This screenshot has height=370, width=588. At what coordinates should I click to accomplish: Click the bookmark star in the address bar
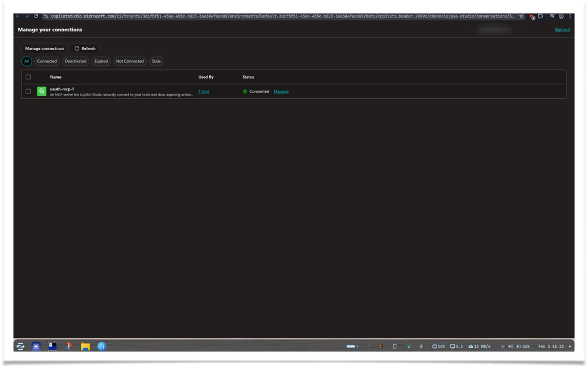522,16
